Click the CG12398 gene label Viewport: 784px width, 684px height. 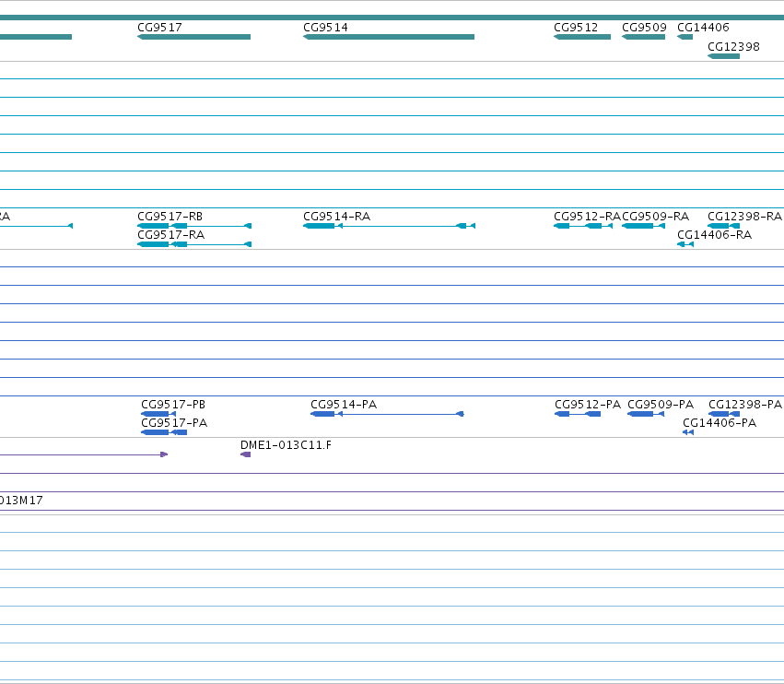[x=734, y=46]
